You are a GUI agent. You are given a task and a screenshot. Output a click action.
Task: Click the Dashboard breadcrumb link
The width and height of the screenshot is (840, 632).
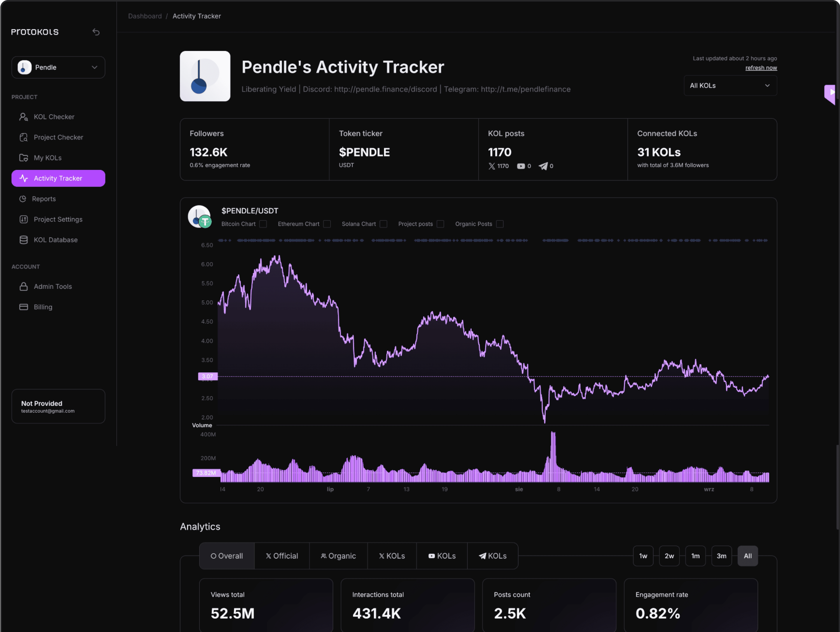[x=145, y=16]
